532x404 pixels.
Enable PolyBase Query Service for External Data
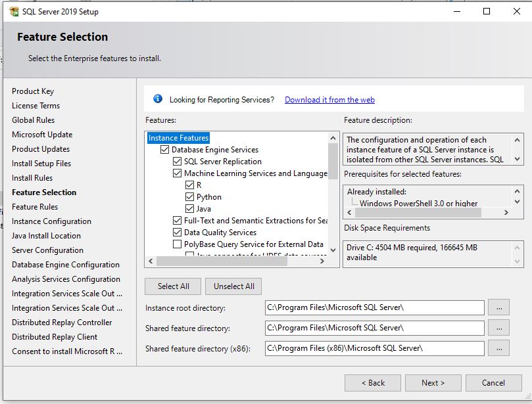click(x=177, y=244)
